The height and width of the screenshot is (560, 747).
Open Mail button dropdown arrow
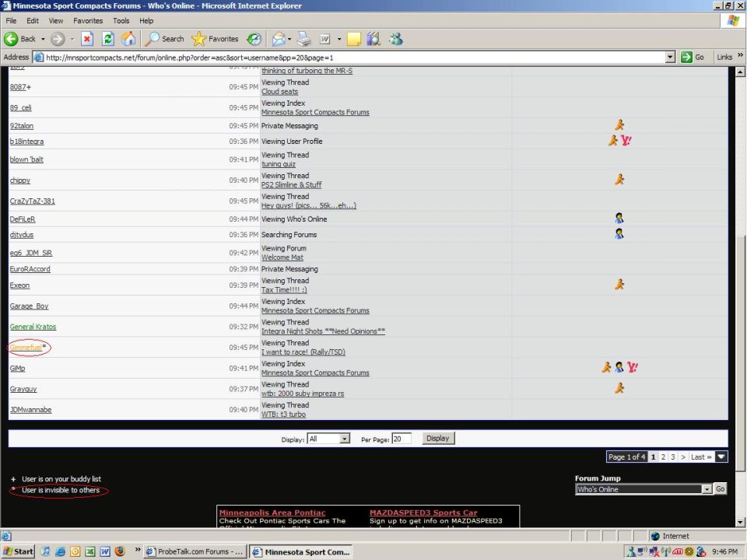289,39
